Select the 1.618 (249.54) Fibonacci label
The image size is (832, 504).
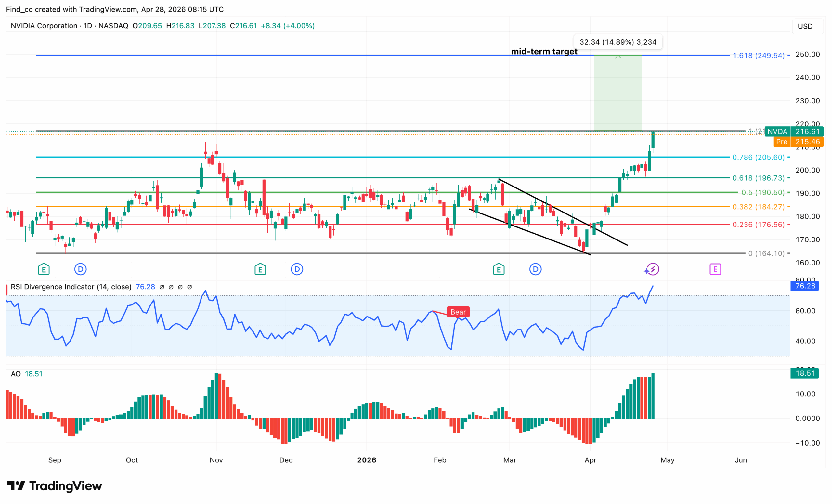759,55
